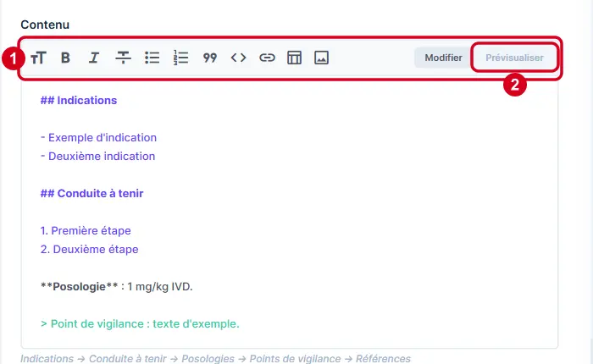Screen dimensions: 593x364
Task: Click the '2. Deuxième étape' line
Action: [x=89, y=250]
